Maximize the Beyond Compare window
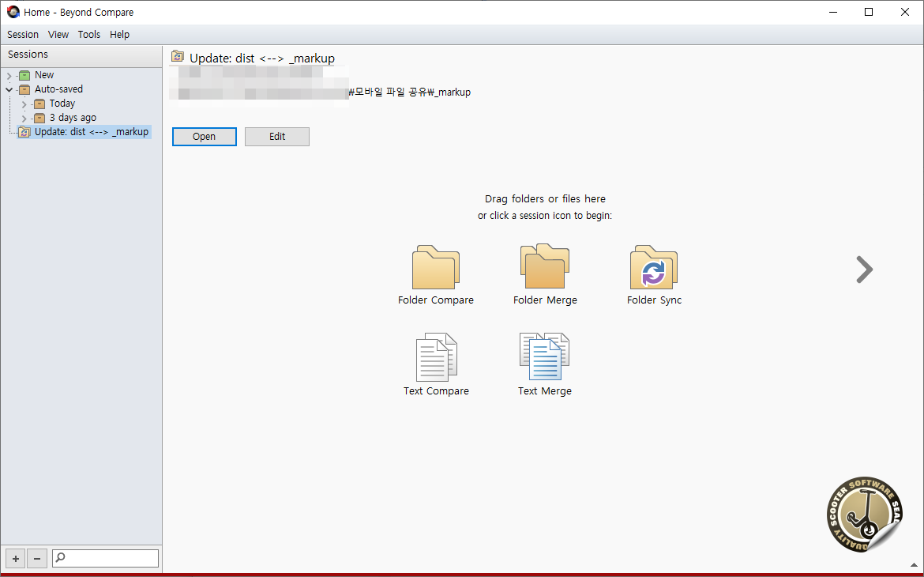This screenshot has height=577, width=924. point(869,12)
